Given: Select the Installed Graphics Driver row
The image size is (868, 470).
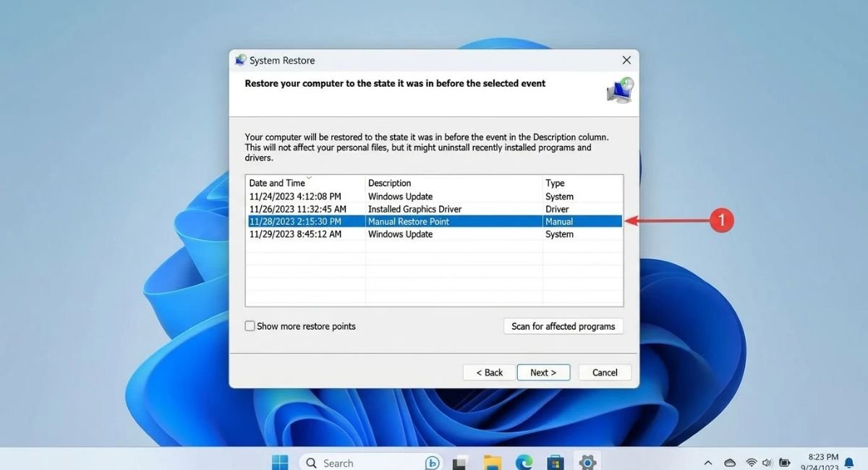Looking at the screenshot, I should 434,209.
